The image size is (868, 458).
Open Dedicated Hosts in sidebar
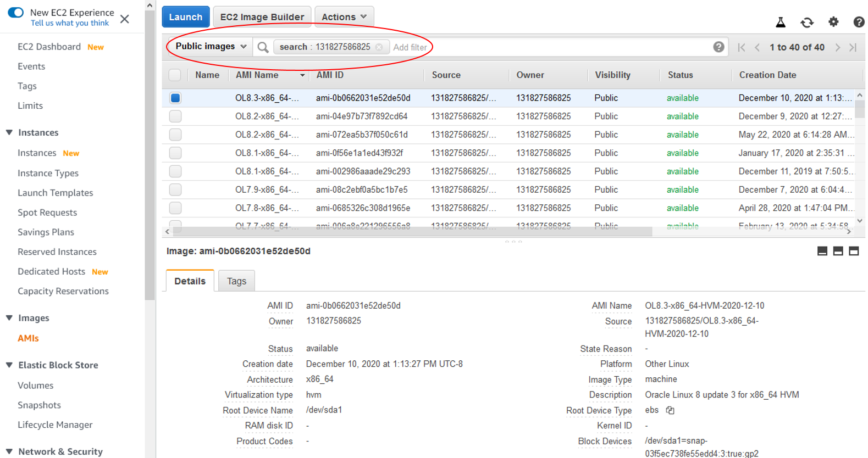click(x=51, y=271)
